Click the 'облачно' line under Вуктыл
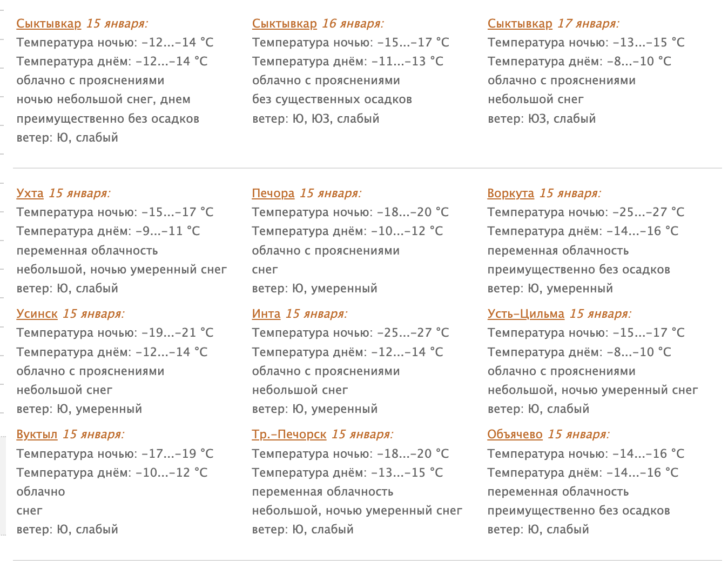This screenshot has height=561, width=728. tap(41, 492)
